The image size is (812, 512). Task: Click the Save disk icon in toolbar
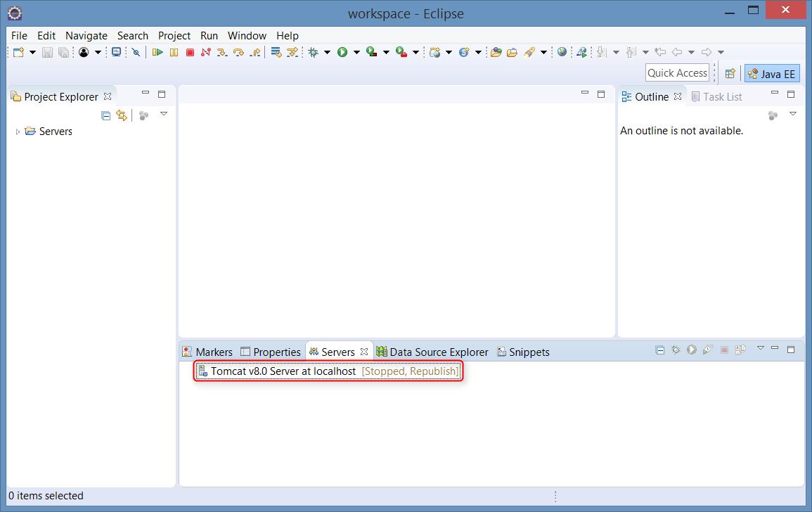click(47, 52)
